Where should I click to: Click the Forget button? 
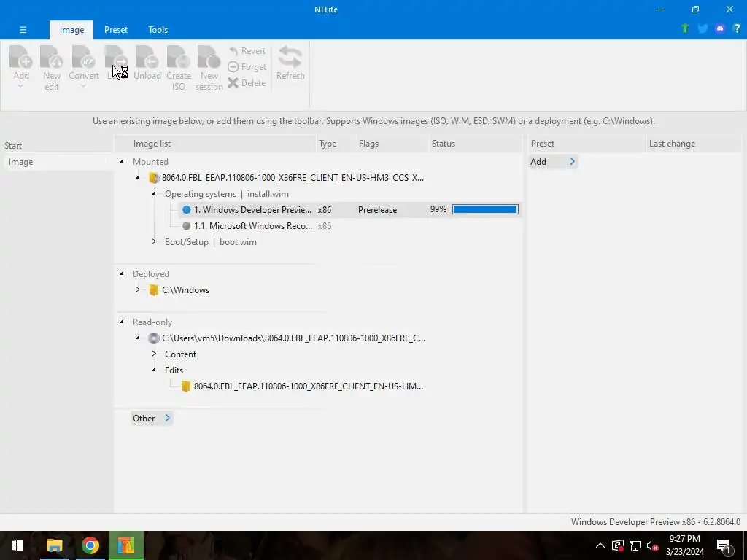click(x=247, y=67)
